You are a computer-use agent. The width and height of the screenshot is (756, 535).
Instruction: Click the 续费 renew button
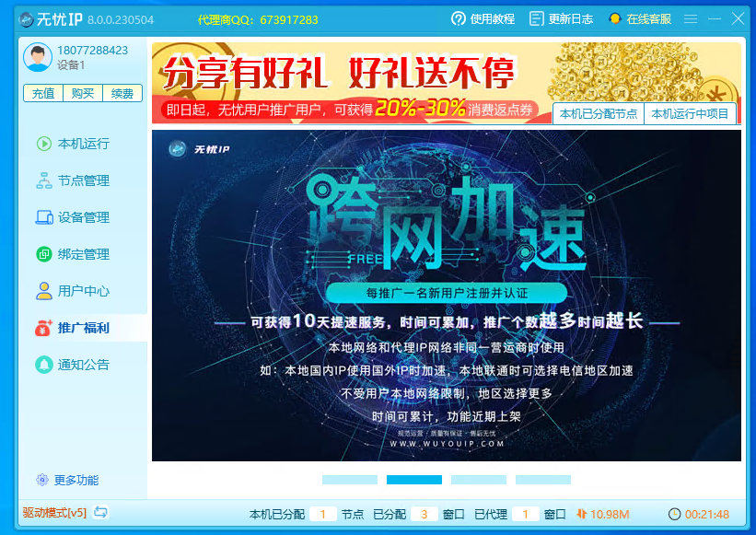tap(122, 94)
